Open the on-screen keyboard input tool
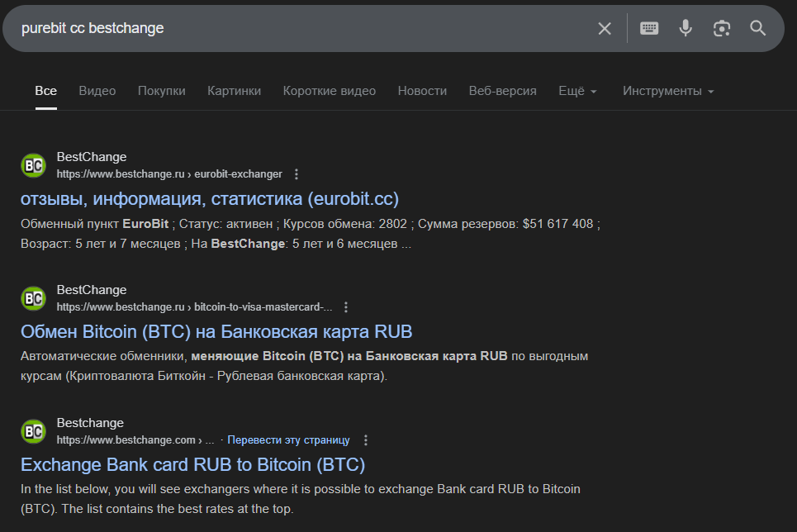 click(x=649, y=28)
